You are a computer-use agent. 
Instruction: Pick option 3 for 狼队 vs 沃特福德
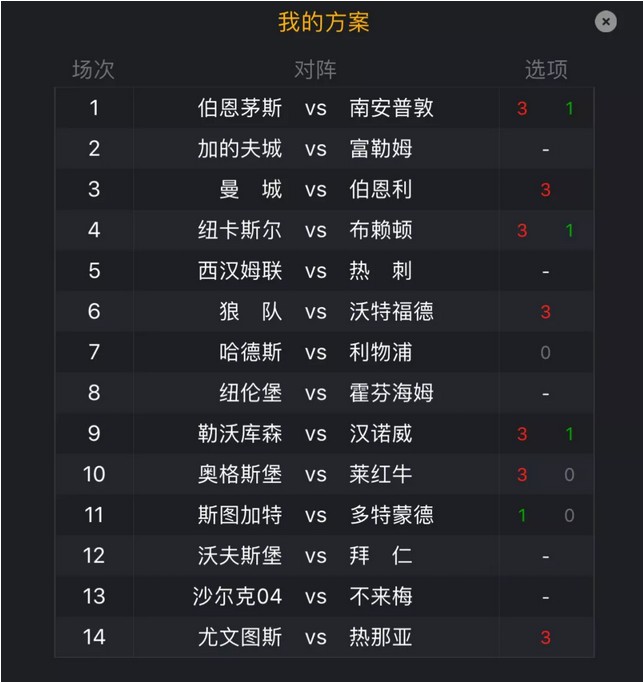(x=546, y=312)
